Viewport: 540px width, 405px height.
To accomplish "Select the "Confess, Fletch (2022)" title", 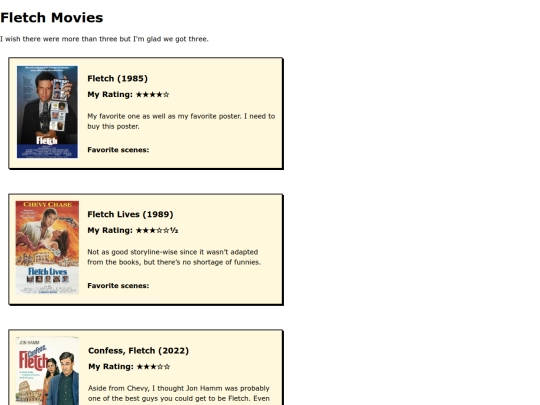I will coord(138,351).
